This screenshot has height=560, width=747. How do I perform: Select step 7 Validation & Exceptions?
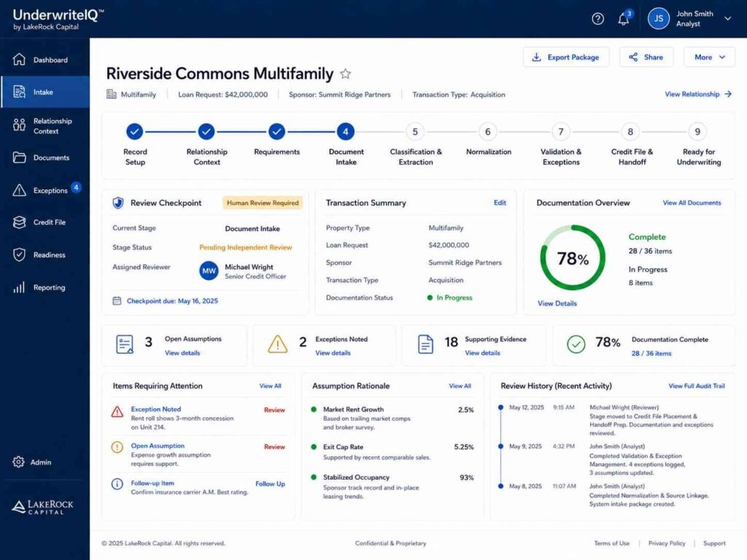coord(561,131)
